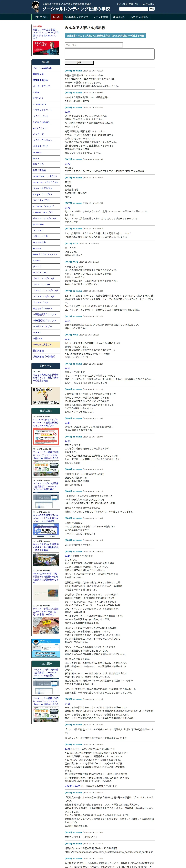The width and height of the screenshot is (186, 868).
Task: Open 利回り不動産 board link
Action: [x=46, y=171]
